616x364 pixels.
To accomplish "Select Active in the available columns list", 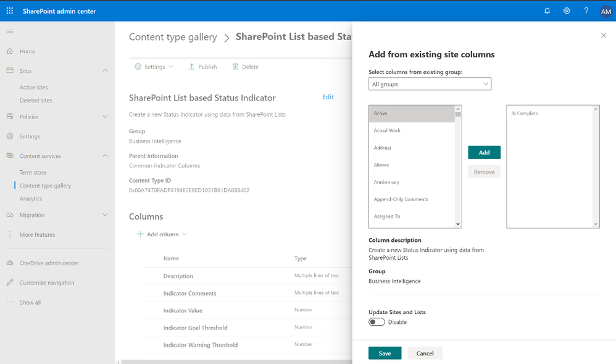I will point(412,114).
